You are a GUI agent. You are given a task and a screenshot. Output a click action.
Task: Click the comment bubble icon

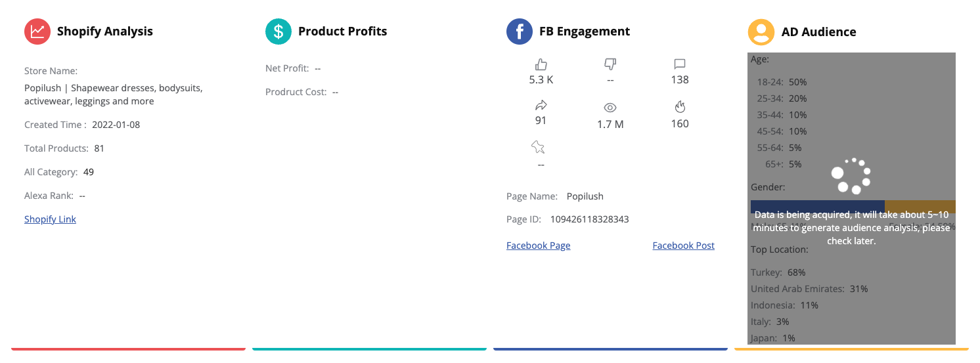click(x=680, y=64)
